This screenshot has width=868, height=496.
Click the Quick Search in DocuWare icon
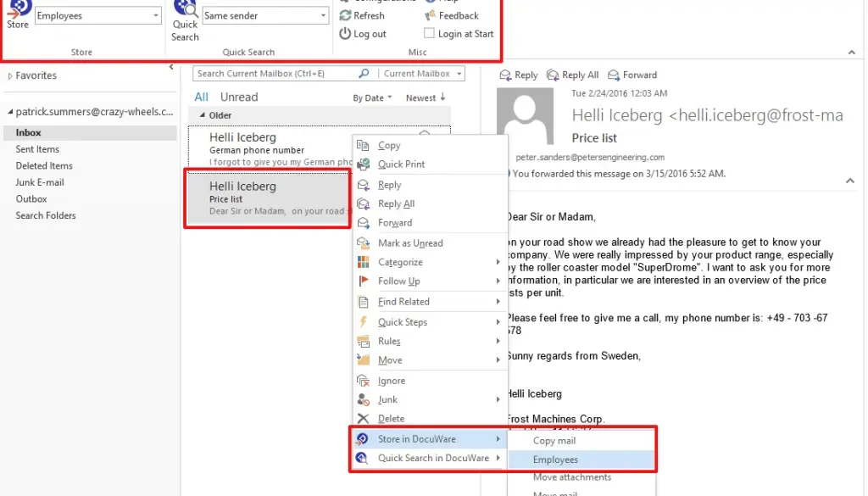click(362, 458)
